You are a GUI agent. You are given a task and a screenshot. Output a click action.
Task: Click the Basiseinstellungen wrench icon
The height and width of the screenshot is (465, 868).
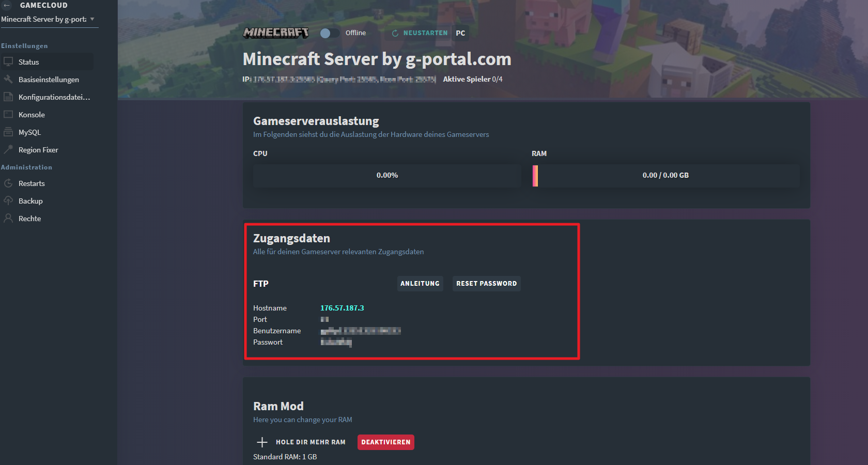[x=8, y=79]
